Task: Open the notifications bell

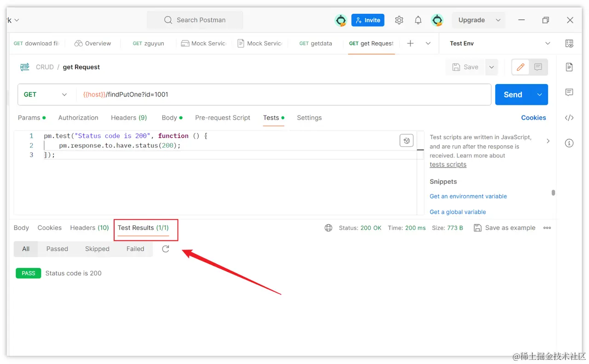Action: 418,20
